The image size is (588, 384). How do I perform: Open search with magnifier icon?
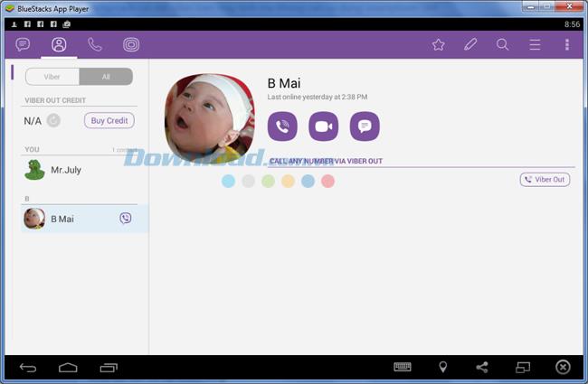(502, 44)
